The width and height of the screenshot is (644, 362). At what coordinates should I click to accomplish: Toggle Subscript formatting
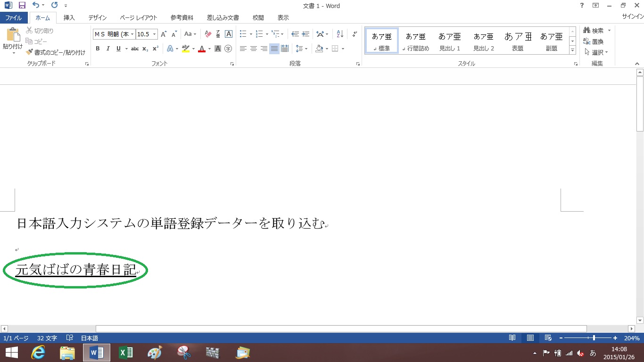click(145, 49)
